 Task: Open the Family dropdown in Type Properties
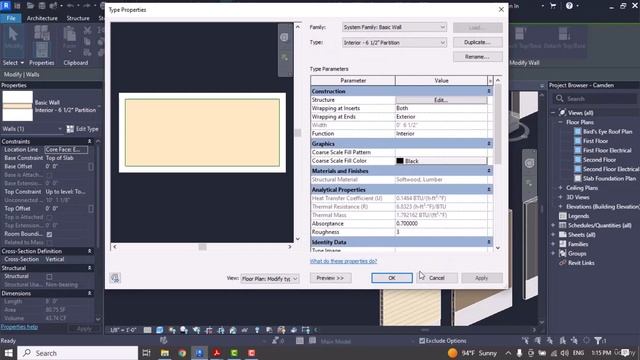394,27
